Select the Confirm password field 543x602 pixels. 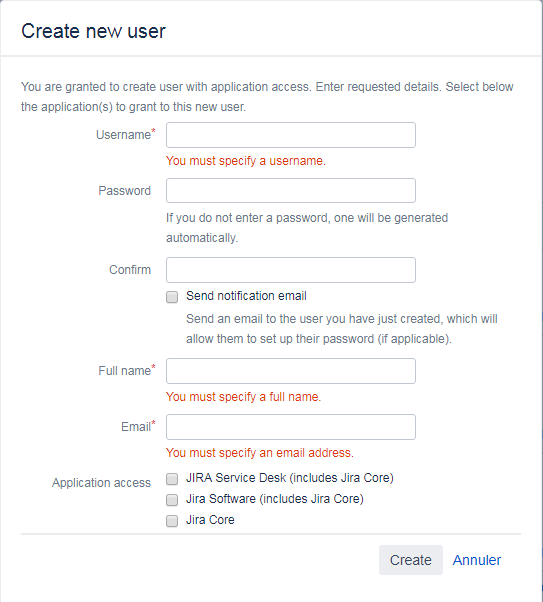click(x=291, y=270)
